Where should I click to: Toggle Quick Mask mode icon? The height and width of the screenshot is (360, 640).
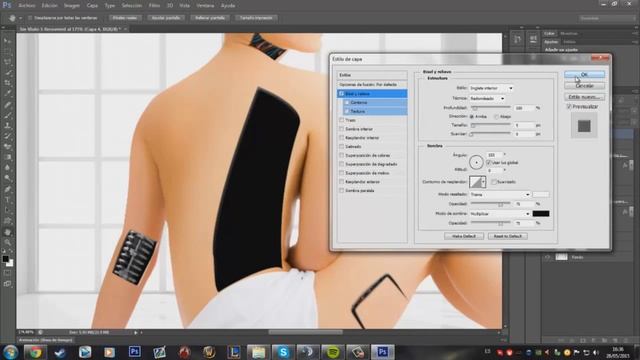click(7, 273)
